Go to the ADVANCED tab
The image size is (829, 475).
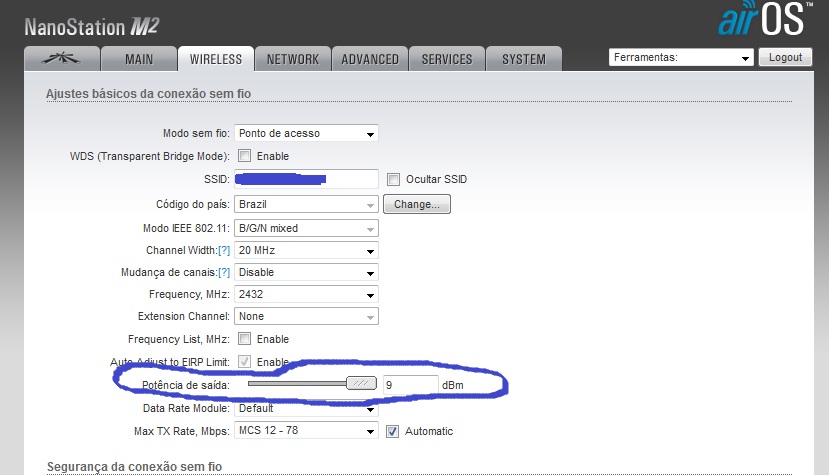pyautogui.click(x=370, y=59)
